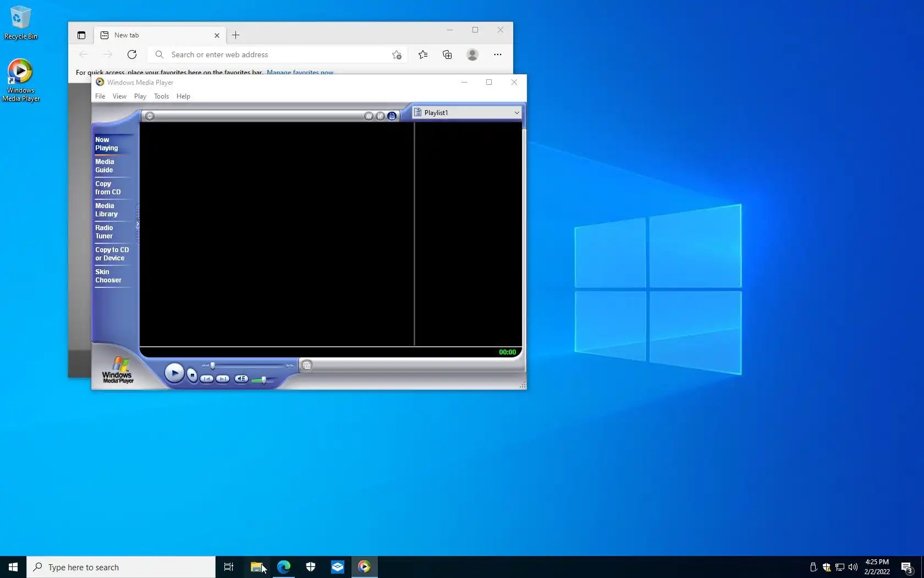The width and height of the screenshot is (924, 578).
Task: Refresh the page in Edge
Action: coord(132,54)
